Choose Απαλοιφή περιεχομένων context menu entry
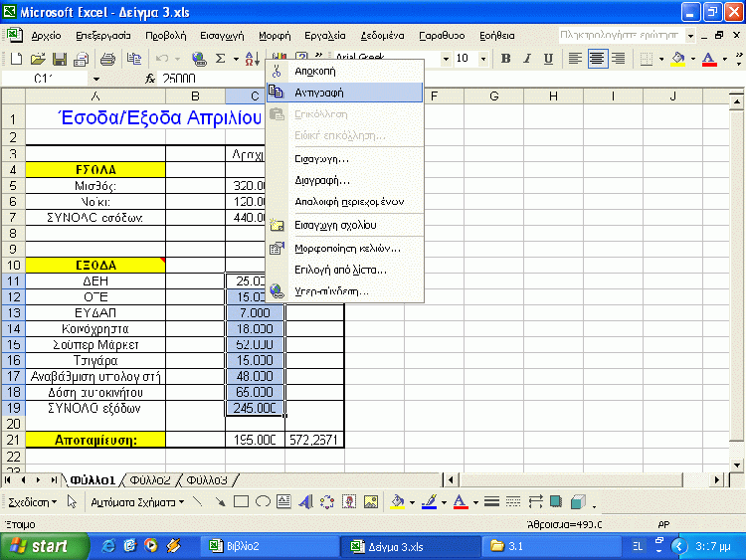The height and width of the screenshot is (560, 746). tap(344, 202)
